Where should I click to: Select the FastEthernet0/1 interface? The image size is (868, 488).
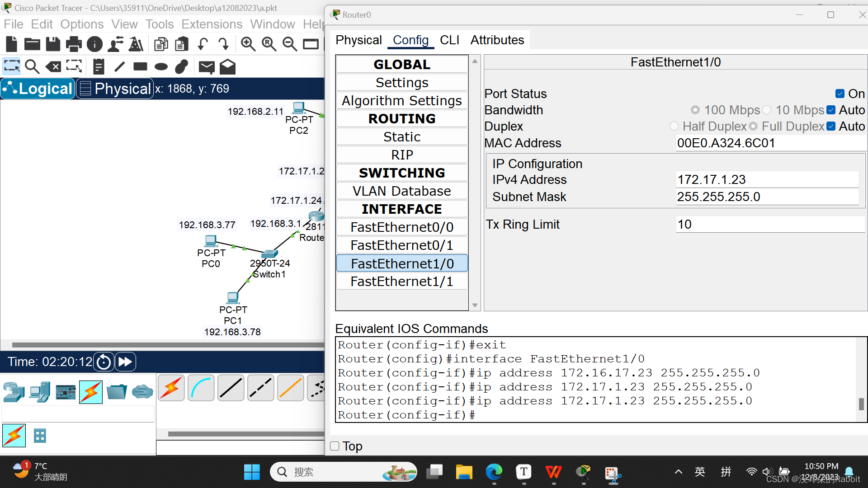(x=402, y=245)
